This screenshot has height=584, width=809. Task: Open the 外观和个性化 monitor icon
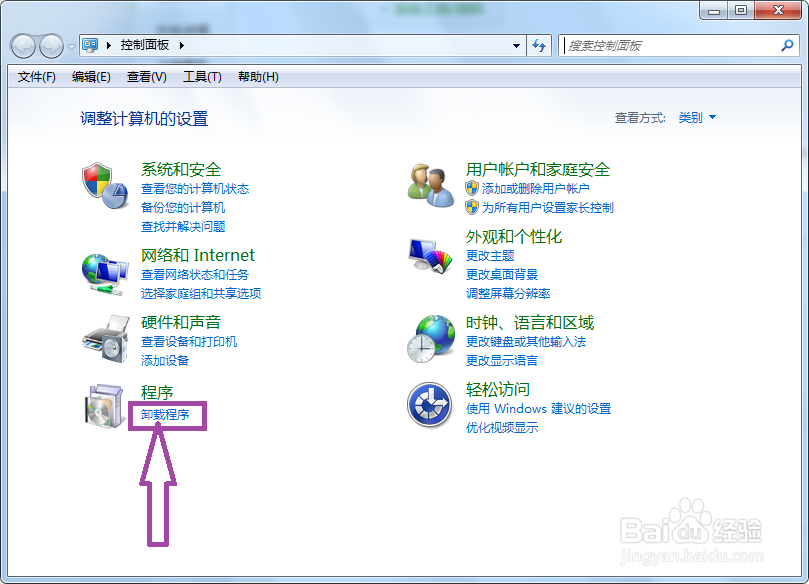(430, 255)
